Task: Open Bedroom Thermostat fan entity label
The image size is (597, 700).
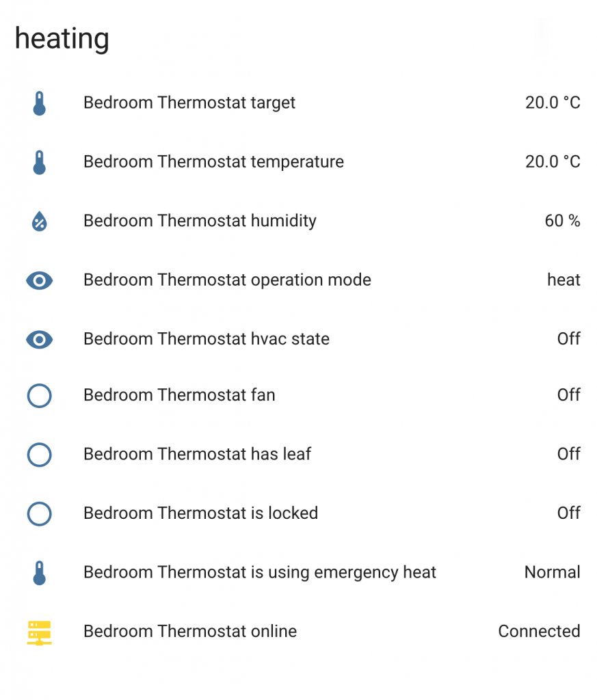Action: pyautogui.click(x=179, y=394)
